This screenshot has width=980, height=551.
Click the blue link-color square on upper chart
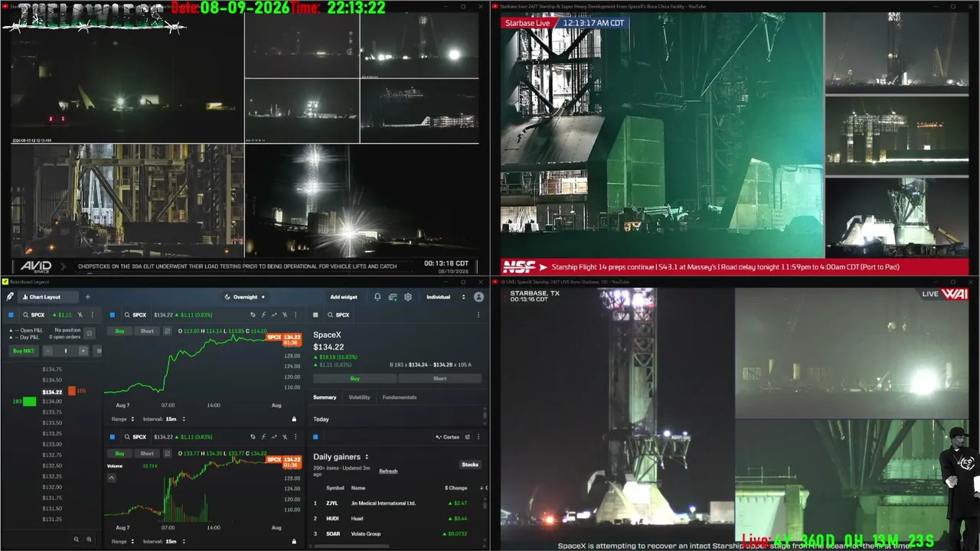coord(112,315)
